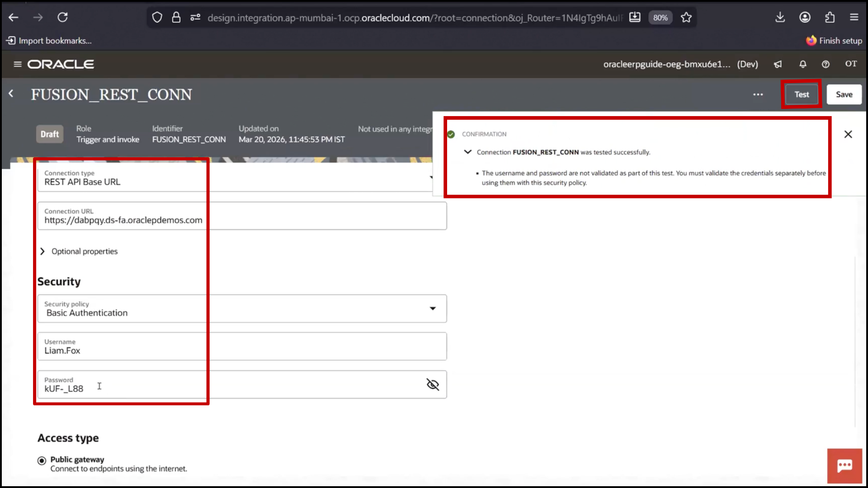Click the vertical page scrollbar

point(855,342)
